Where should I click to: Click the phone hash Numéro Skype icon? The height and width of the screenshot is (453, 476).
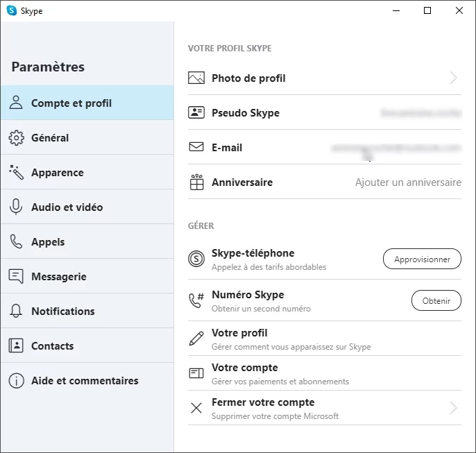click(x=196, y=300)
